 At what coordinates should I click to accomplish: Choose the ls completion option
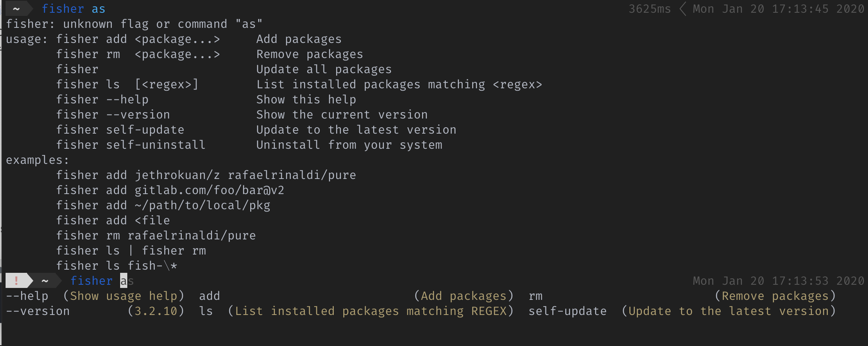coord(206,311)
